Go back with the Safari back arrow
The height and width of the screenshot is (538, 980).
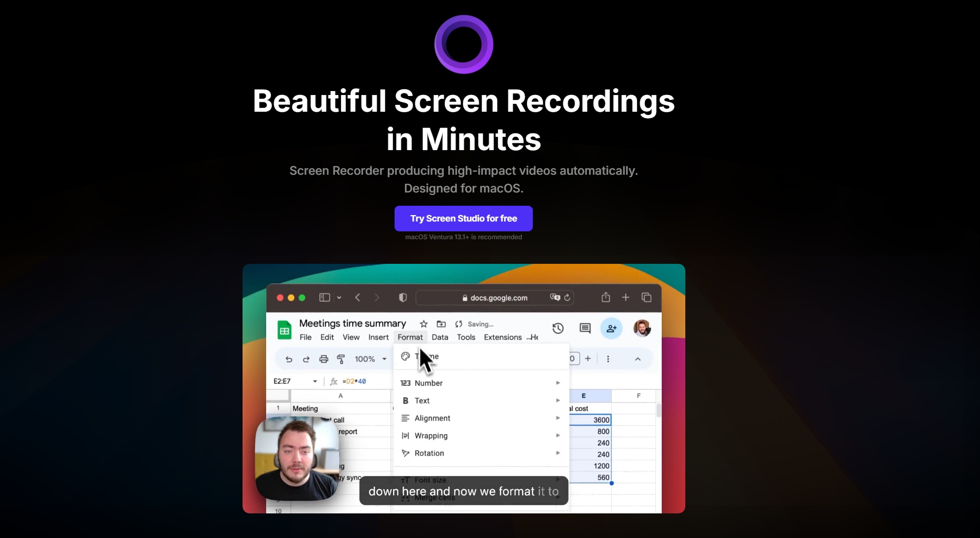click(x=358, y=297)
